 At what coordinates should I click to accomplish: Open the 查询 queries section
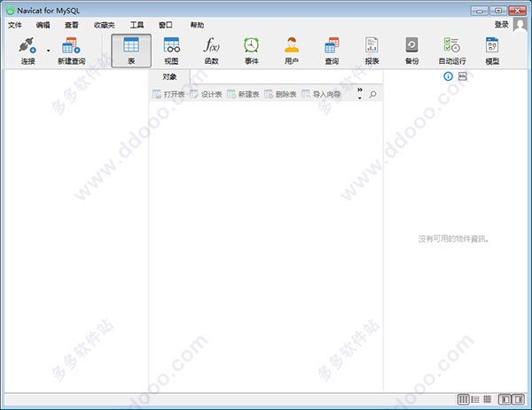(x=332, y=51)
